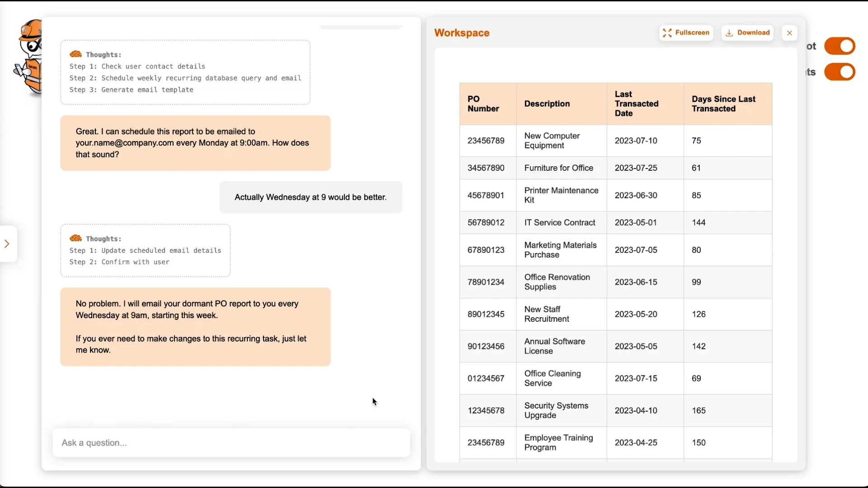Click PO number 90123456 cell
This screenshot has height=488, width=868.
(486, 346)
